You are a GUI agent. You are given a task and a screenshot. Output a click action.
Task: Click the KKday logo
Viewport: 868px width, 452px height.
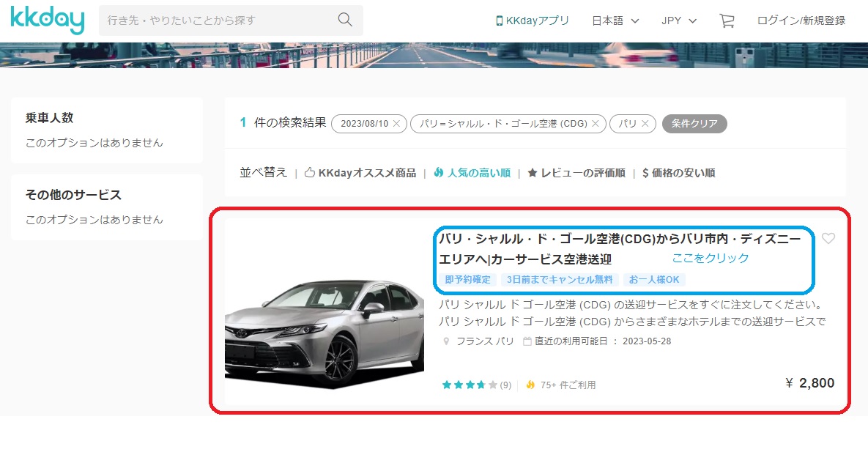point(45,21)
